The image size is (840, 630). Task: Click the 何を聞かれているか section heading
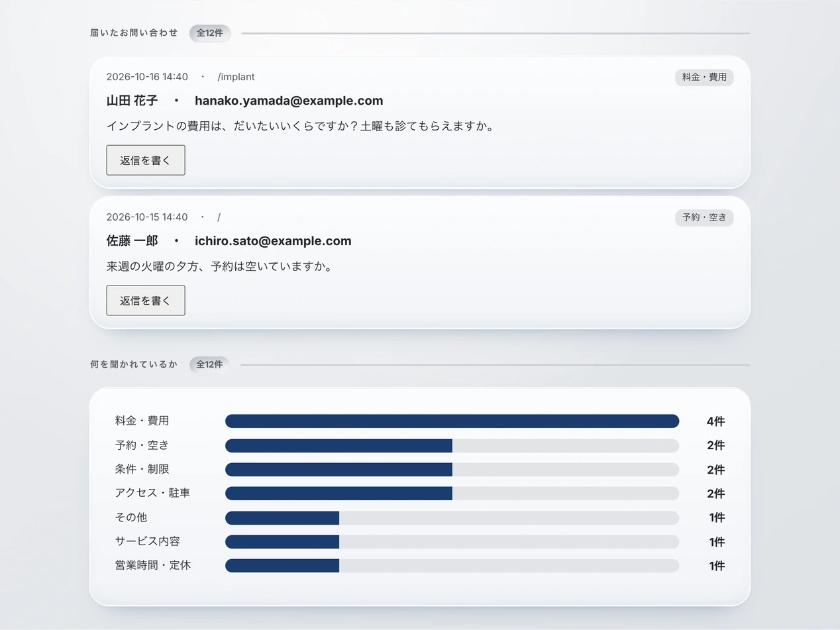click(134, 364)
